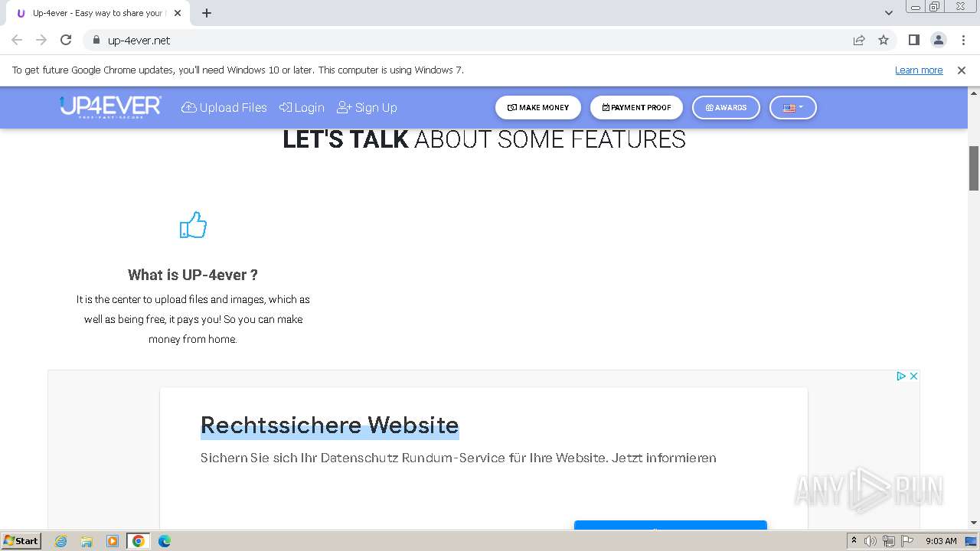Show hidden system tray icons
The height and width of the screenshot is (551, 980).
pos(854,540)
